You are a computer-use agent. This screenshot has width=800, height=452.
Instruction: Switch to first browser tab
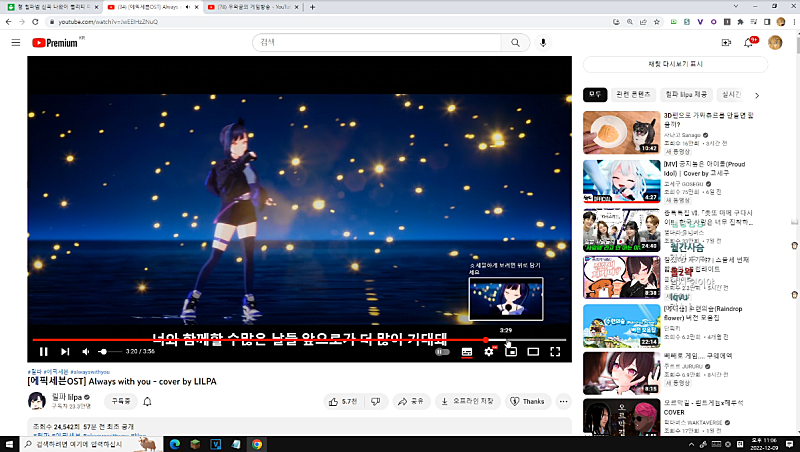51,7
